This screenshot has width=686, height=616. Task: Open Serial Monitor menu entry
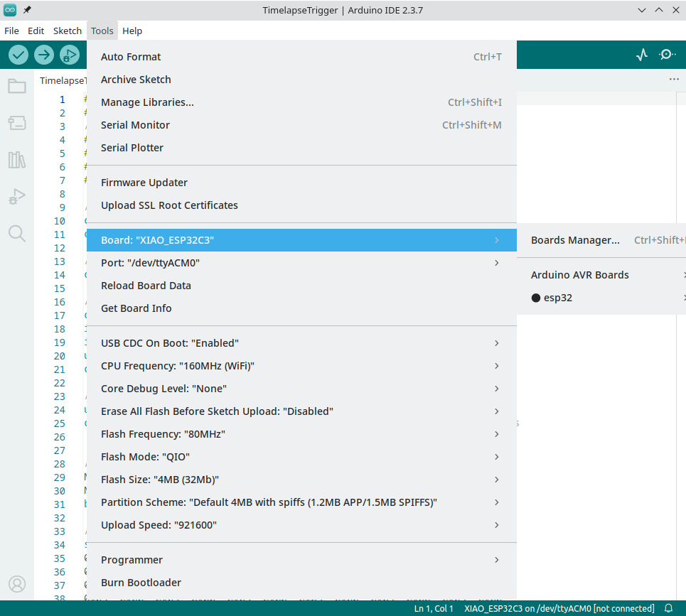coord(301,125)
